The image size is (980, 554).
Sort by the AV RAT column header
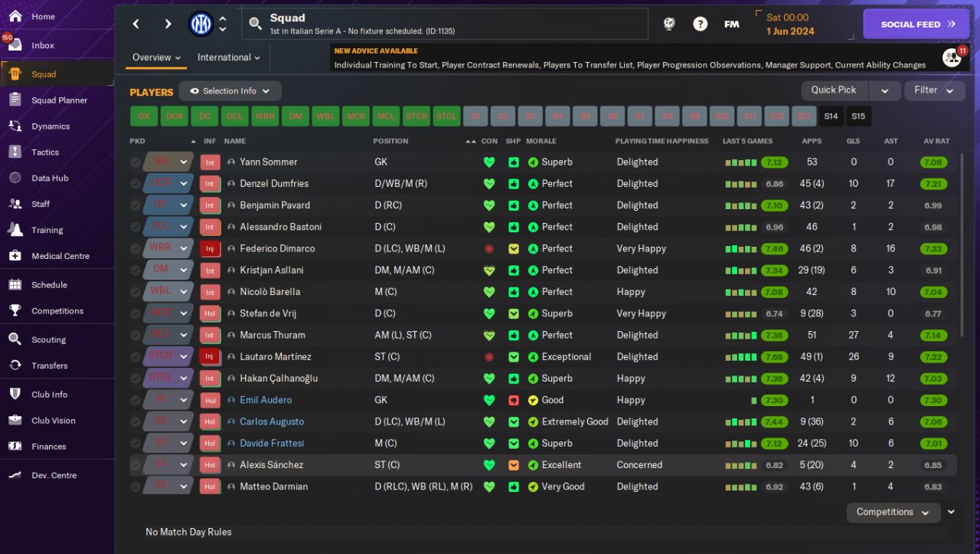(x=936, y=141)
